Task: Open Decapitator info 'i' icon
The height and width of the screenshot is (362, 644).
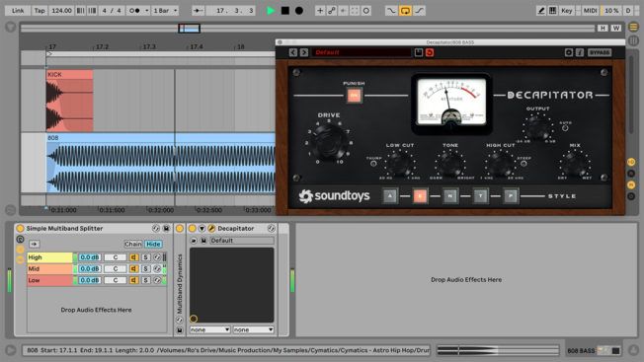Action: [x=580, y=52]
